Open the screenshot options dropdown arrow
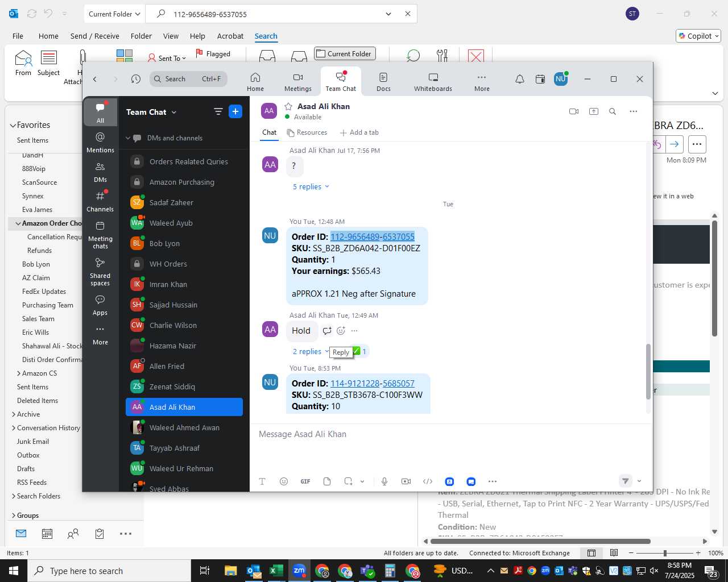 point(362,481)
